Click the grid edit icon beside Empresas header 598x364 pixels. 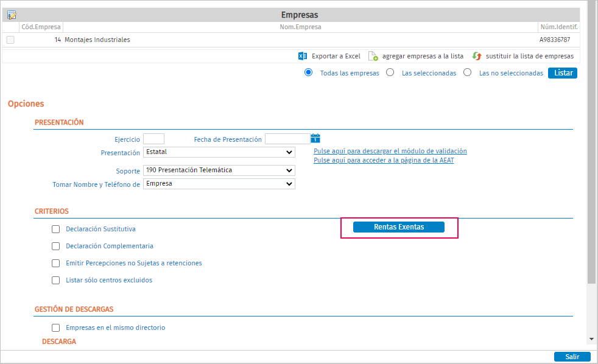pos(12,15)
